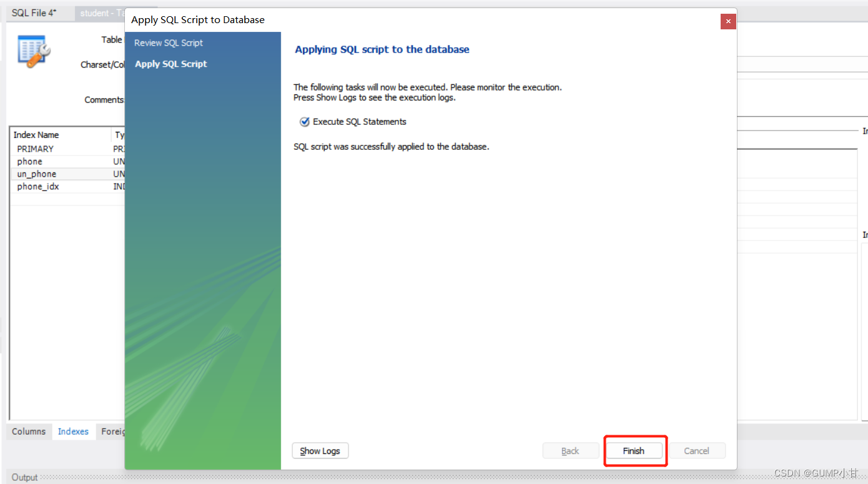Open the Indexes tab in table editor
This screenshot has width=868, height=484.
coord(73,432)
